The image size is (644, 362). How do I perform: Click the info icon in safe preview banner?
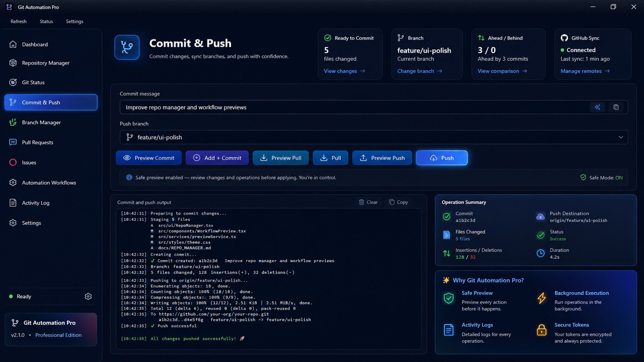[x=129, y=177]
